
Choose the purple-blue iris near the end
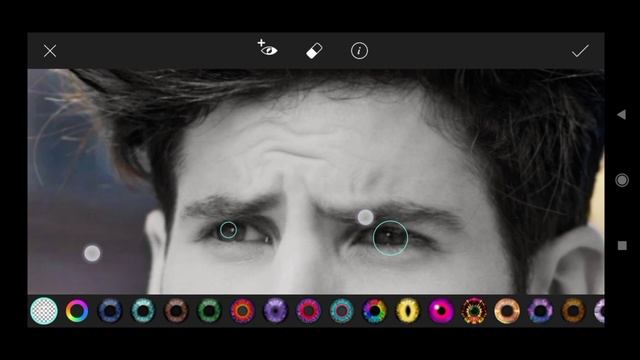(540, 311)
